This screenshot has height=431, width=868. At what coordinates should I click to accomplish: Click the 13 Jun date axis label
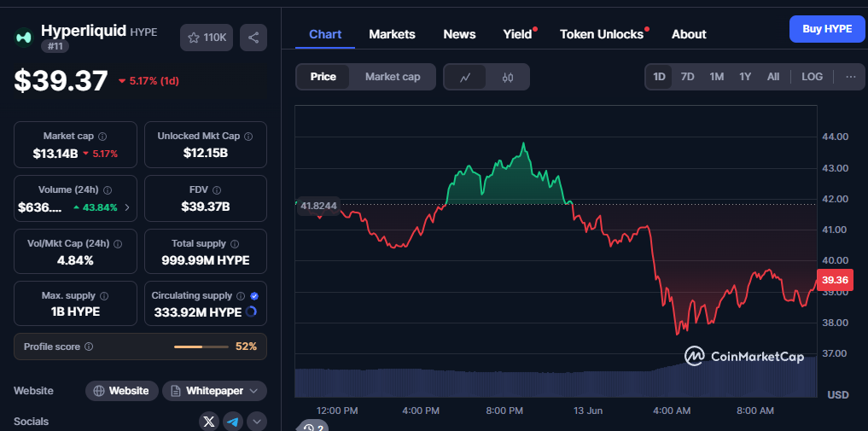click(x=588, y=411)
